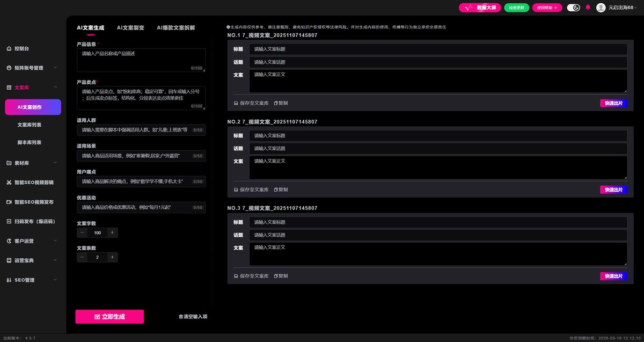644x342 pixels.
Task: Open 扫码发布（爆店码） from sidebar
Action: pyautogui.click(x=31, y=221)
